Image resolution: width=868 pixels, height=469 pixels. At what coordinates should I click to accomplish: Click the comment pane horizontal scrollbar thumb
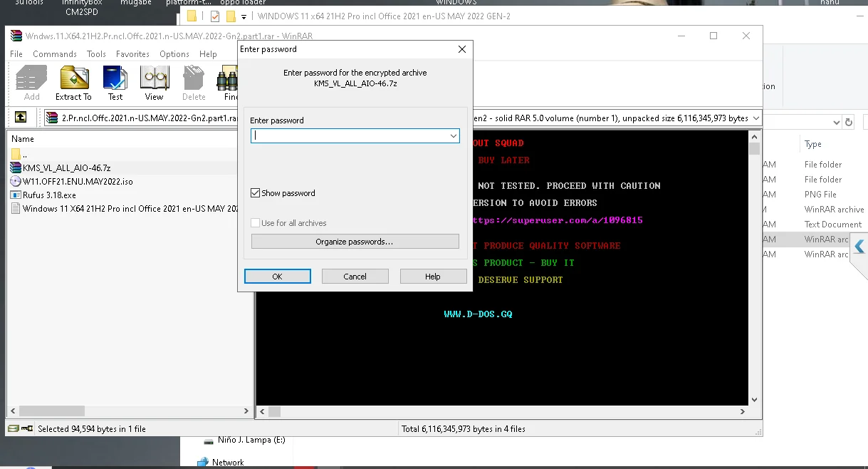pos(274,411)
